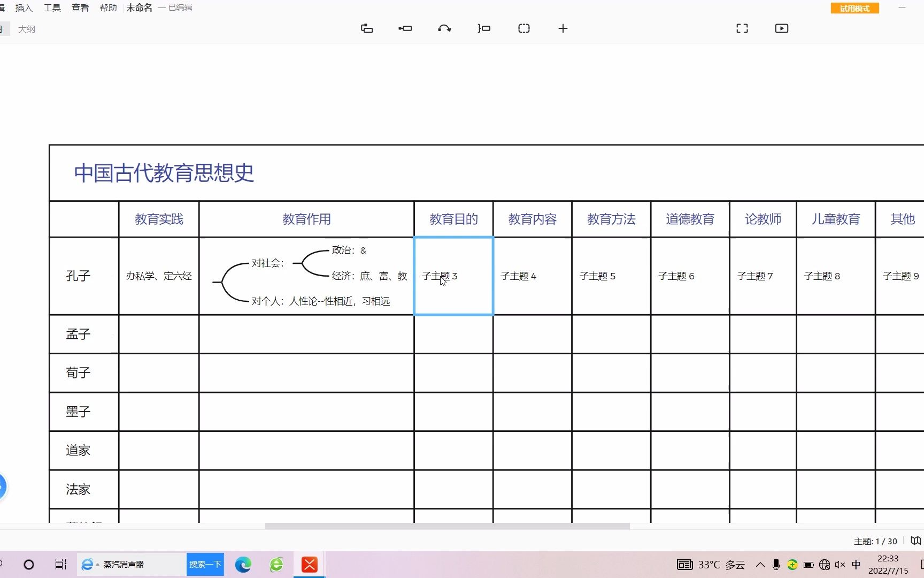This screenshot has height=578, width=924.
Task: Toggle the 中 input method indicator
Action: [x=856, y=565]
